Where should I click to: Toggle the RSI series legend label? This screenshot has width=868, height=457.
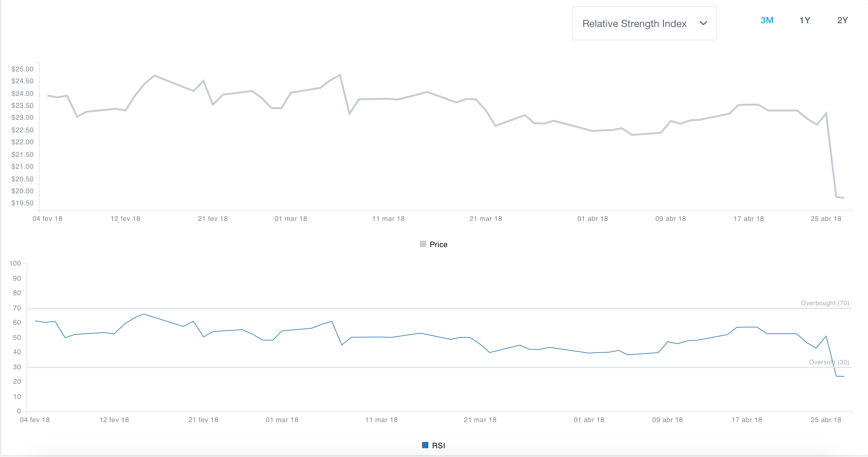[438, 446]
